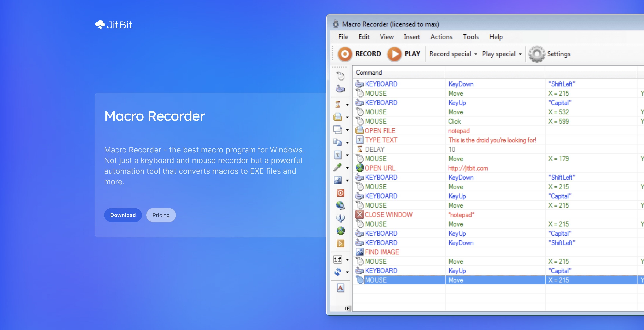
Task: Open the Tools menu
Action: (470, 37)
